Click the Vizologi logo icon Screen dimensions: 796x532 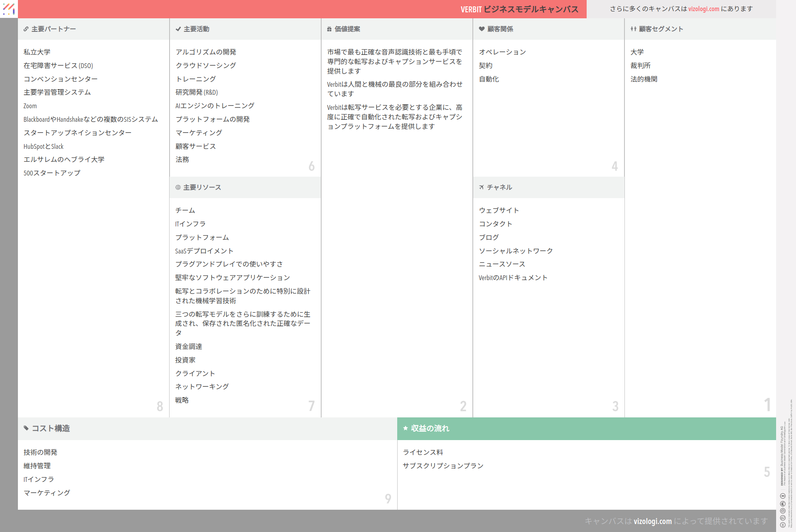pyautogui.click(x=9, y=9)
